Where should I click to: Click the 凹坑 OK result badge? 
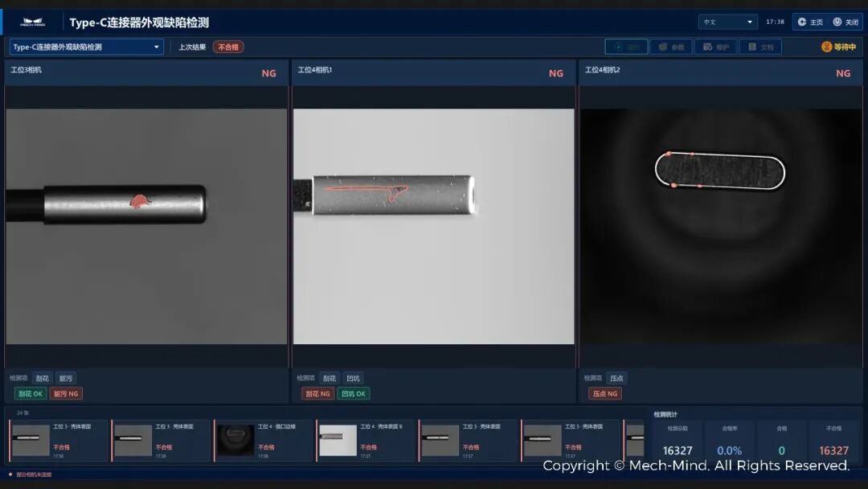click(354, 394)
